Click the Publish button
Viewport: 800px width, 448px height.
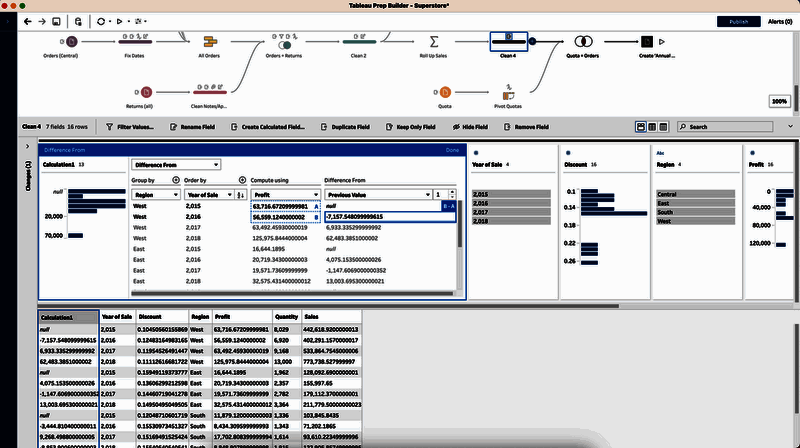tap(738, 21)
